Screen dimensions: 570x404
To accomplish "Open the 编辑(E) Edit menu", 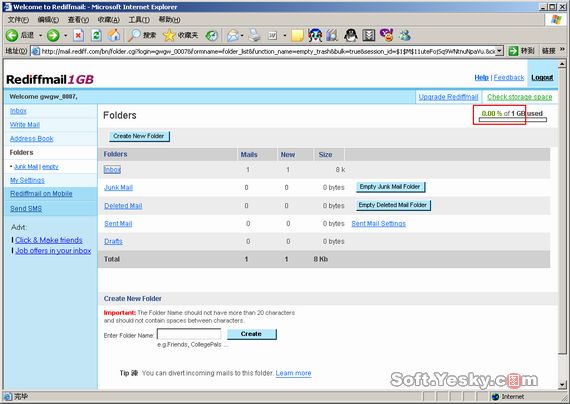I will click(x=48, y=20).
